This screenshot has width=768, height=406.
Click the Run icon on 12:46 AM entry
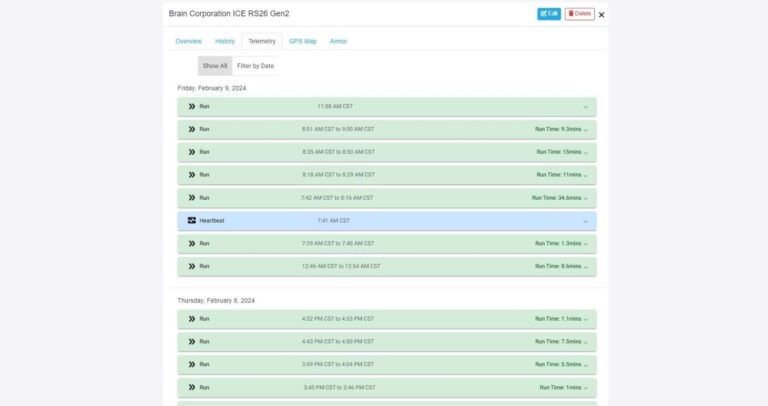coord(192,266)
